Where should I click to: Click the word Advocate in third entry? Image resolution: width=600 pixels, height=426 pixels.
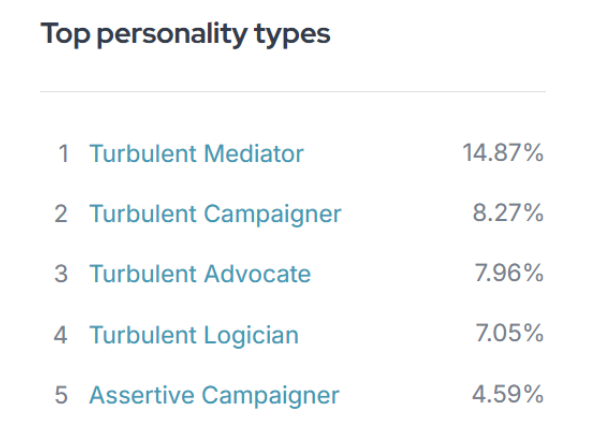pos(259,274)
